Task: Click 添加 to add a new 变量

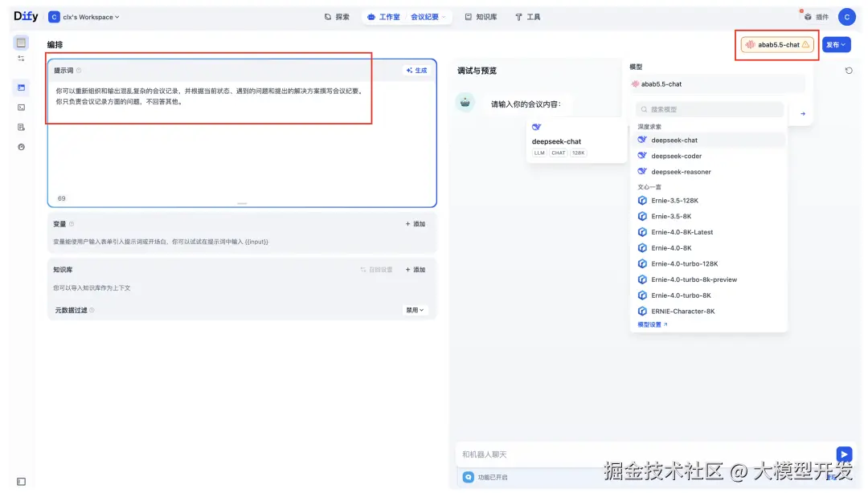Action: point(416,224)
